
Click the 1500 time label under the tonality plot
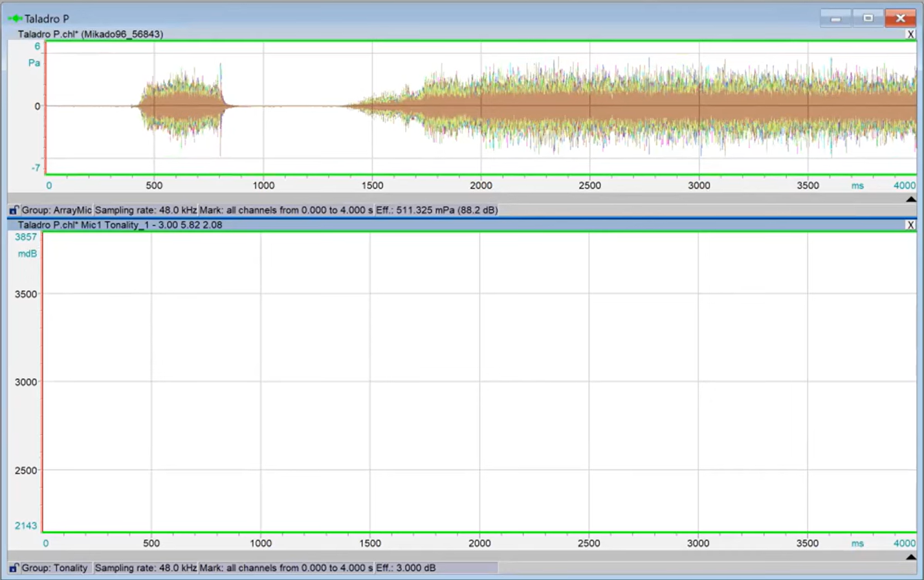(370, 543)
